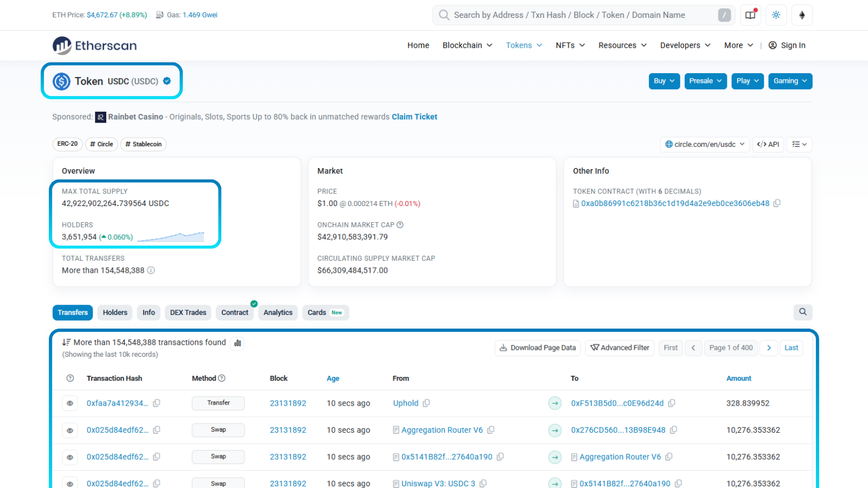Viewport: 868px width, 488px height.
Task: Copy transaction hash 0xfaa7a412934
Action: (x=157, y=403)
